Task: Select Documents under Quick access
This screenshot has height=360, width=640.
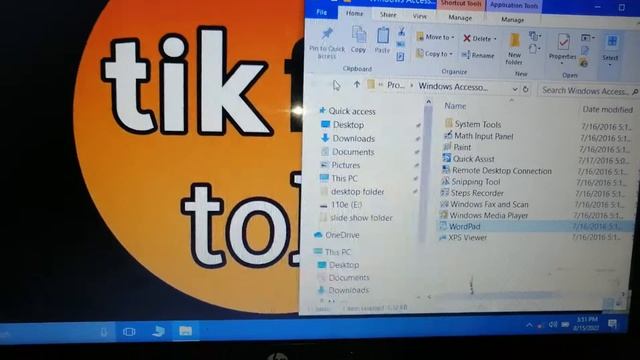Action: point(353,152)
